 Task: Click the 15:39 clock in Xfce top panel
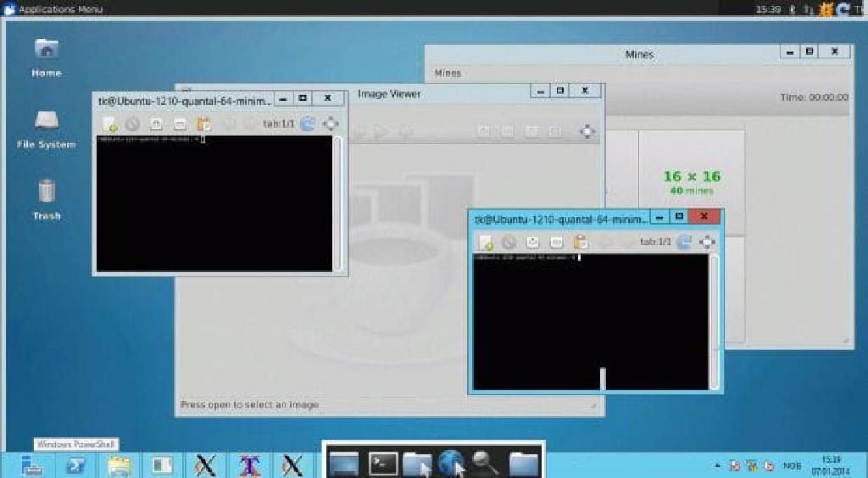(x=768, y=8)
